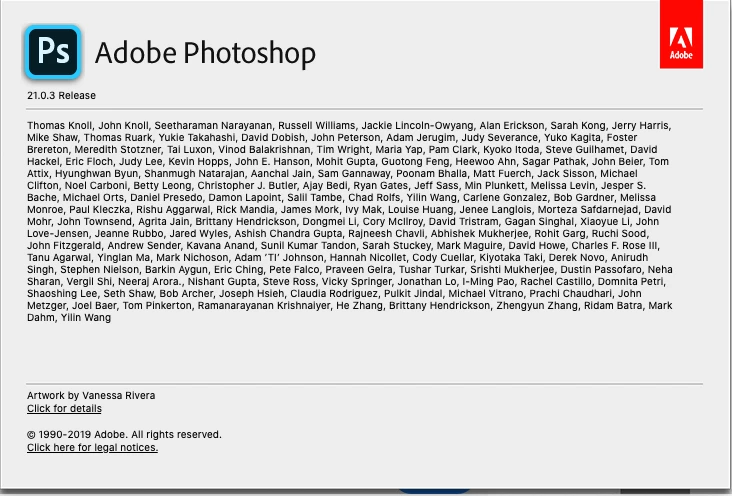Click the name 'Morteza Safdarnejad' in credits
Image resolution: width=732 pixels, height=496 pixels.
(x=588, y=210)
